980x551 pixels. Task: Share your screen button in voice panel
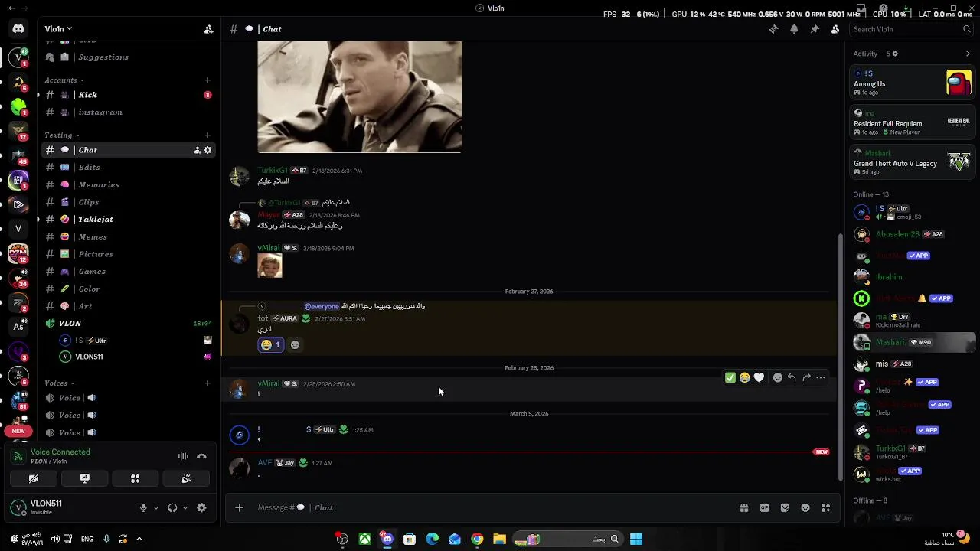click(x=84, y=478)
